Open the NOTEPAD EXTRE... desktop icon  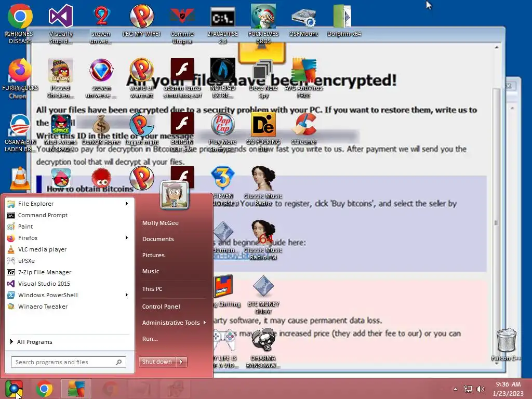pyautogui.click(x=222, y=78)
